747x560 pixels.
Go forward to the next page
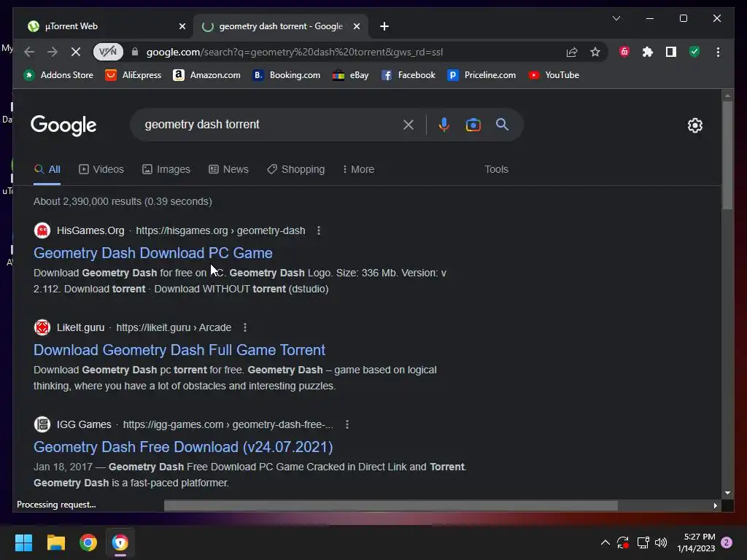[53, 52]
